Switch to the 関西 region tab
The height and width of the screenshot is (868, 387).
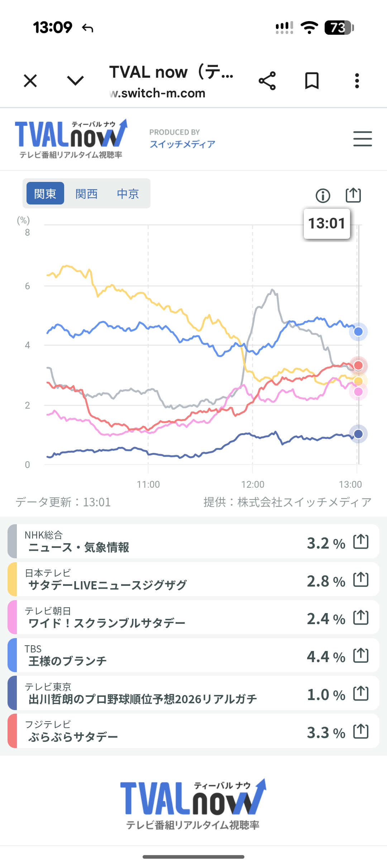click(86, 193)
